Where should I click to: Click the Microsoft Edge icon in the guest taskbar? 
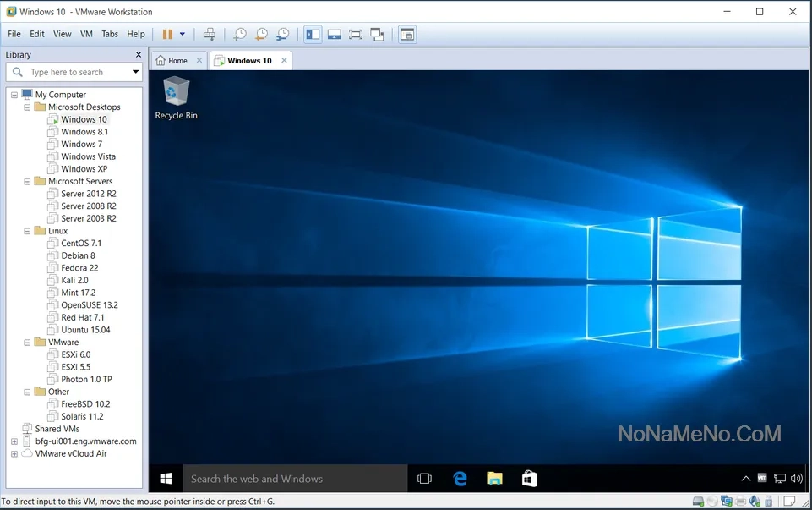click(x=460, y=479)
